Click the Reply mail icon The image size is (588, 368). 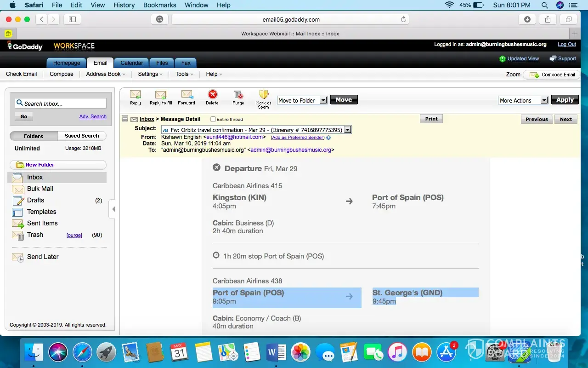135,95
